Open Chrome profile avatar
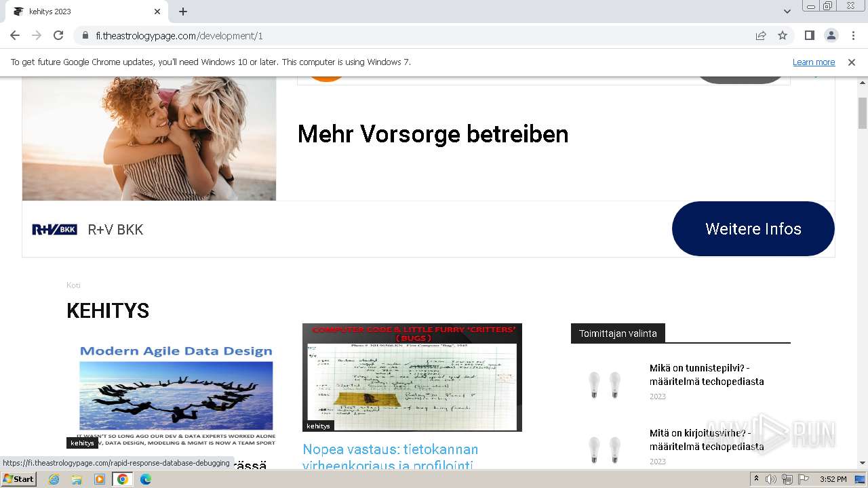The image size is (868, 488). (831, 35)
